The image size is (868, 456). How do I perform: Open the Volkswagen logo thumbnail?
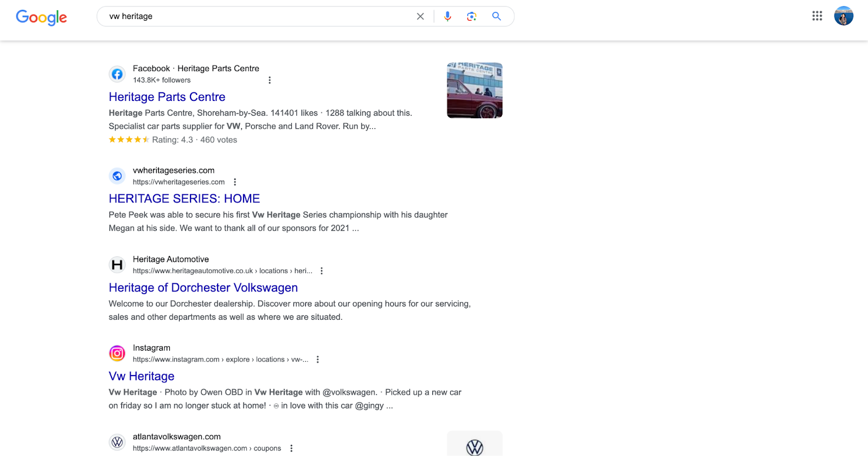pos(475,444)
